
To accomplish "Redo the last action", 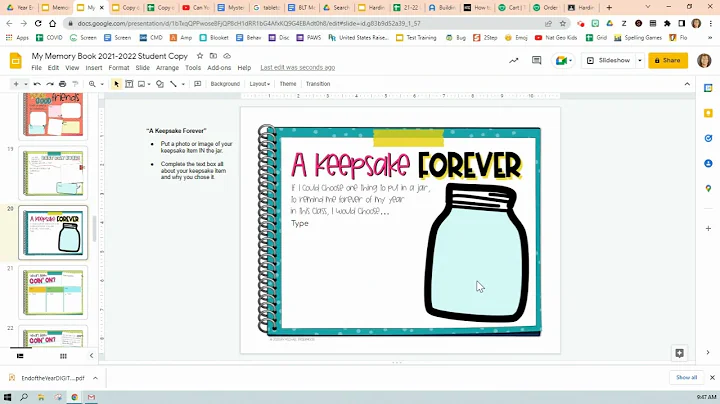I will (50, 84).
